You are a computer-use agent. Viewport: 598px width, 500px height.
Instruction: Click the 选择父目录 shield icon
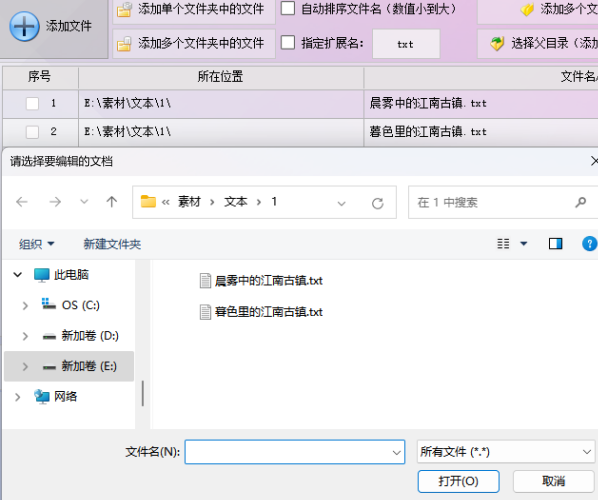497,43
